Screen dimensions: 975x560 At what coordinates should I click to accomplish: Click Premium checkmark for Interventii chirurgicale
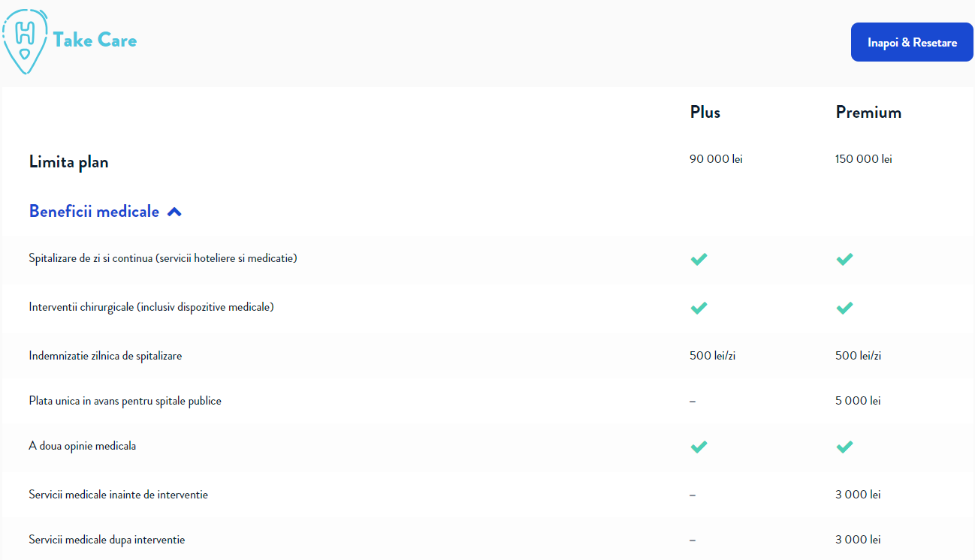[844, 308]
